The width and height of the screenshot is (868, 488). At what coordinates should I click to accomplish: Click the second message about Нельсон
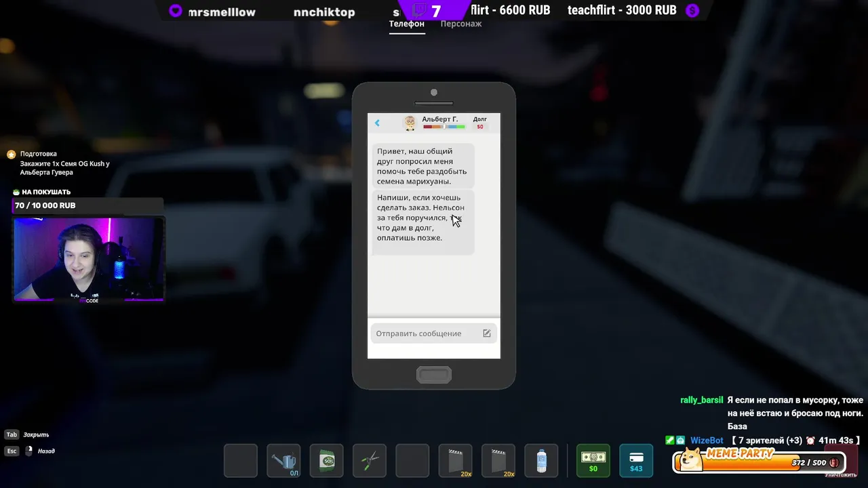(422, 223)
